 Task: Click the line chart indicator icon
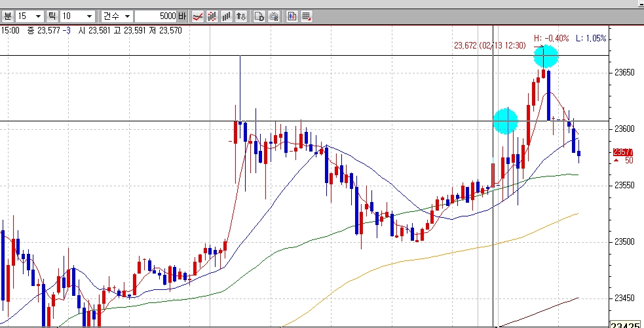pyautogui.click(x=198, y=16)
